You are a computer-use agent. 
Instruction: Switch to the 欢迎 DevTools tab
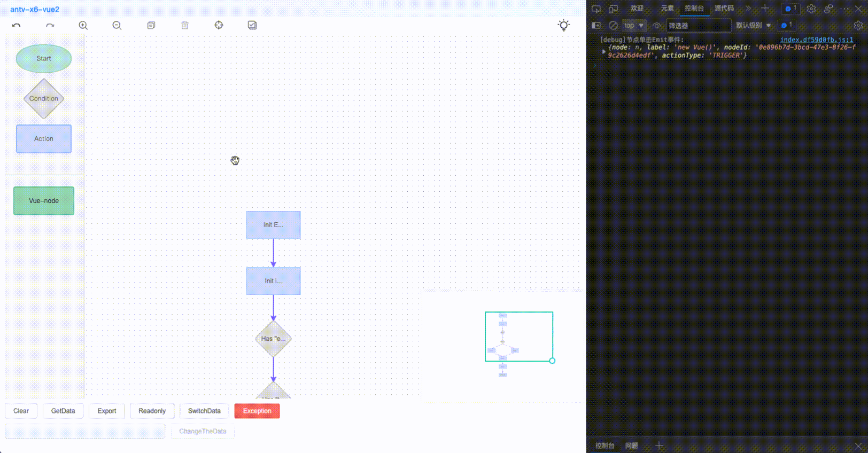click(637, 9)
